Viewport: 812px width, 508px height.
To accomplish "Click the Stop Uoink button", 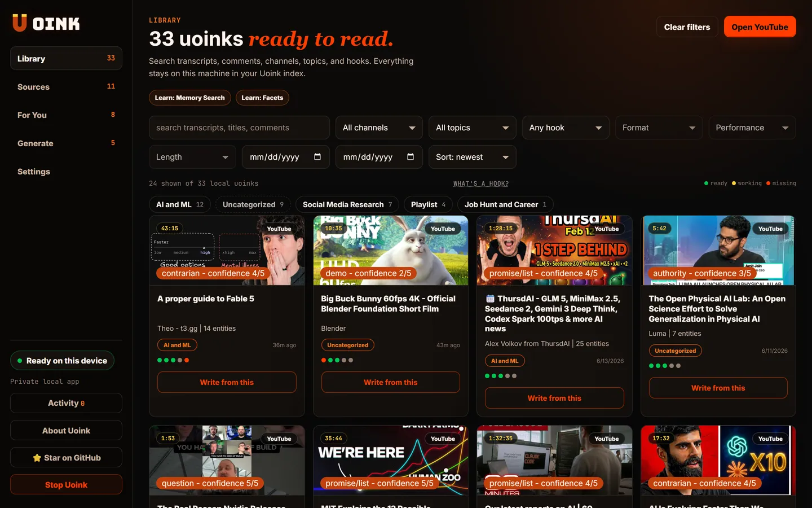I will [66, 484].
